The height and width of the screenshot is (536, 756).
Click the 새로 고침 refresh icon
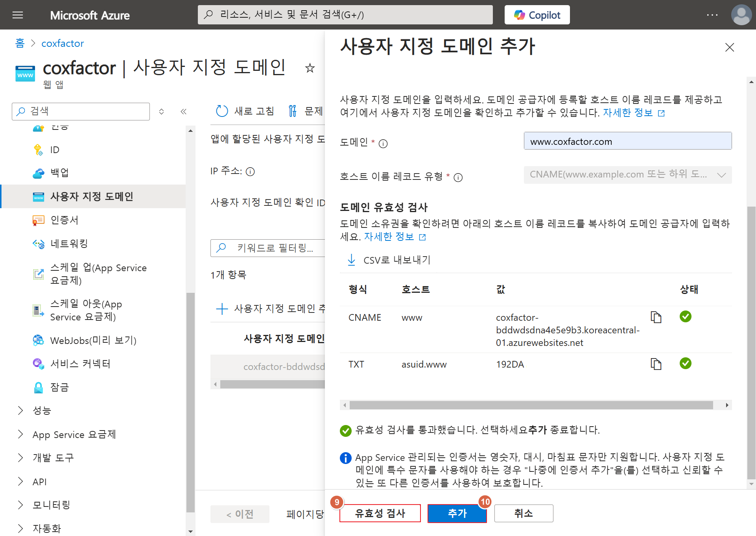(222, 111)
